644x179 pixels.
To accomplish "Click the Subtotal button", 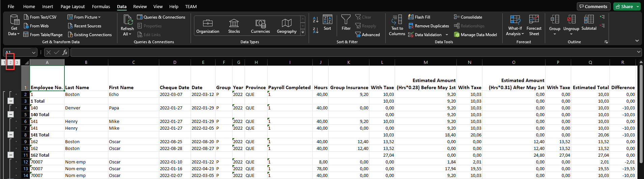I will (x=589, y=23).
